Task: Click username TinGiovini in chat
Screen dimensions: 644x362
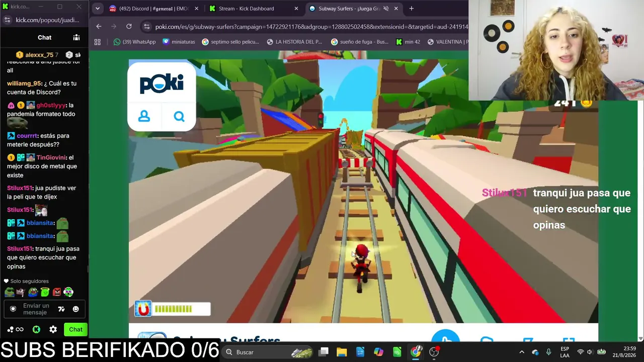Action: tap(51, 157)
